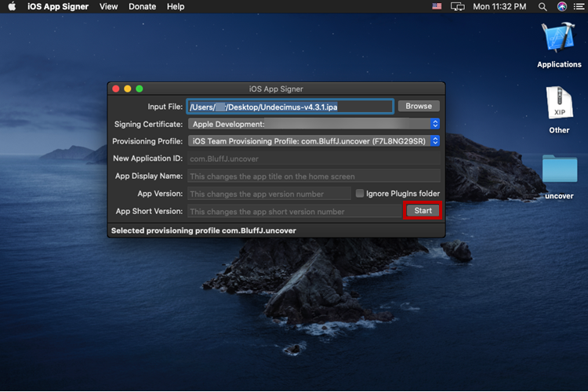Click the 'Selected provisioning profile com.BluffJ.uncover' status text
This screenshot has width=588, height=392.
tap(204, 230)
